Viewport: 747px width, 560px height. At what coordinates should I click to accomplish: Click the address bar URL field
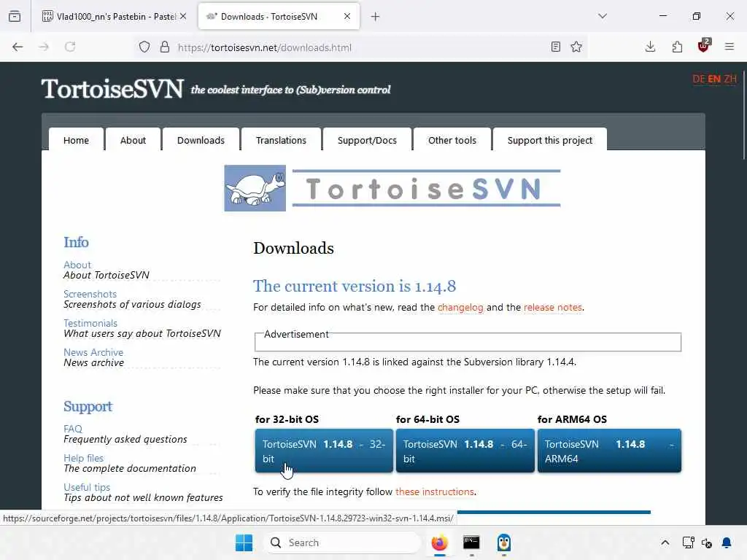tap(362, 47)
